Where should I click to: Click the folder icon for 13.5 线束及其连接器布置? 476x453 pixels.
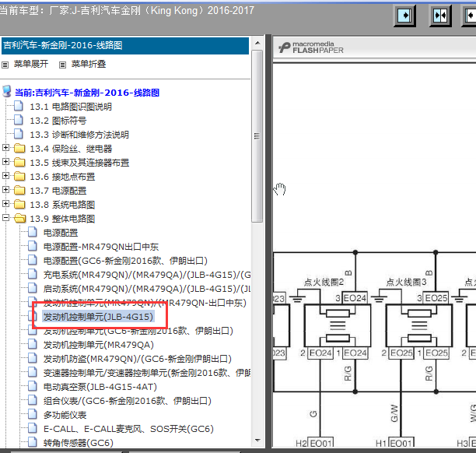pyautogui.click(x=19, y=162)
